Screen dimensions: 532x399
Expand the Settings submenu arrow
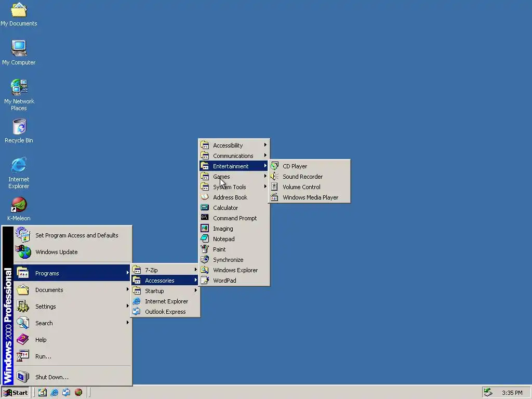pos(128,306)
